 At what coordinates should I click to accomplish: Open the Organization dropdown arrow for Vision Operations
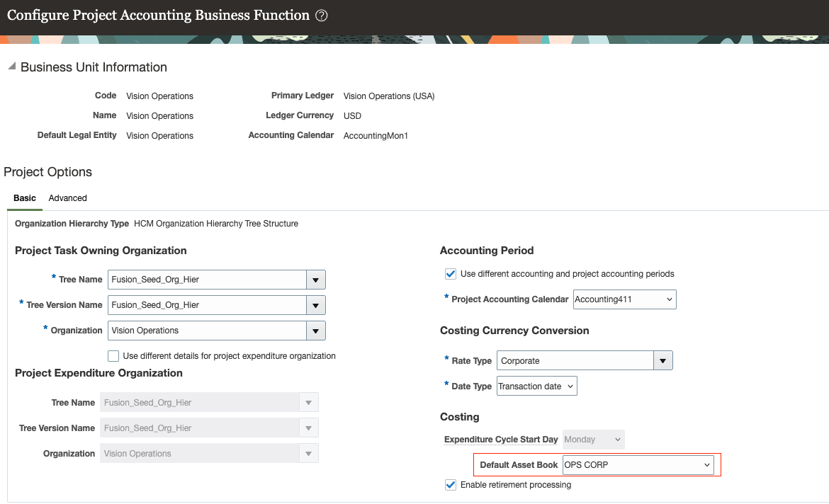pyautogui.click(x=315, y=330)
